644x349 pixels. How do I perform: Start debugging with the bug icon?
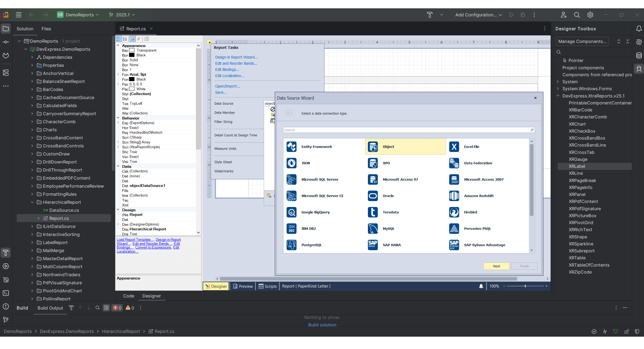click(x=523, y=15)
